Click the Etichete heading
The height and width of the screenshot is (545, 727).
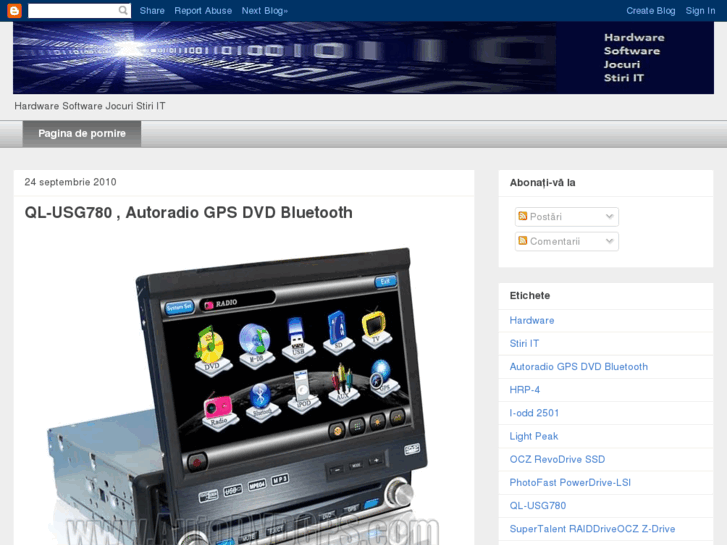coord(530,296)
